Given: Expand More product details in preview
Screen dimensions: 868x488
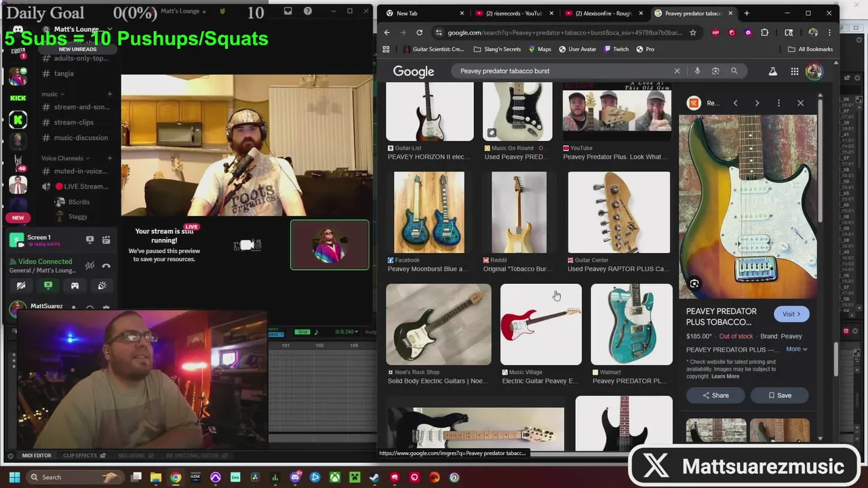Looking at the screenshot, I should point(796,349).
